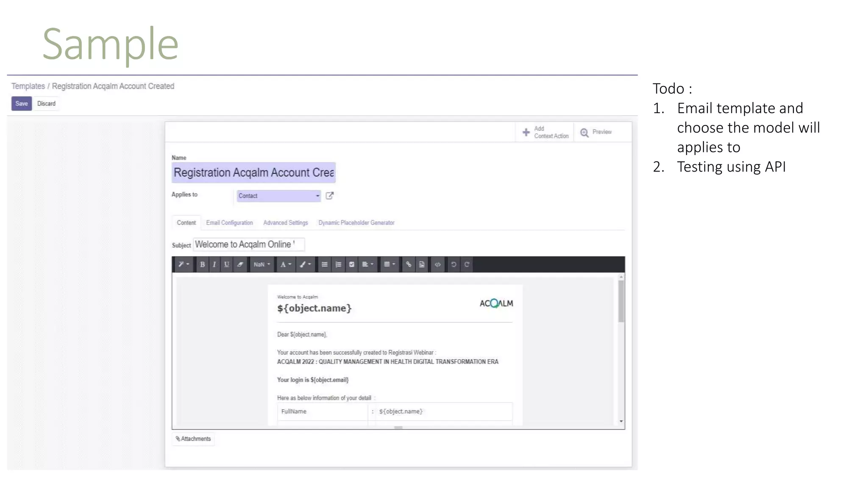Click the Save button
The width and height of the screenshot is (868, 488).
tap(21, 103)
